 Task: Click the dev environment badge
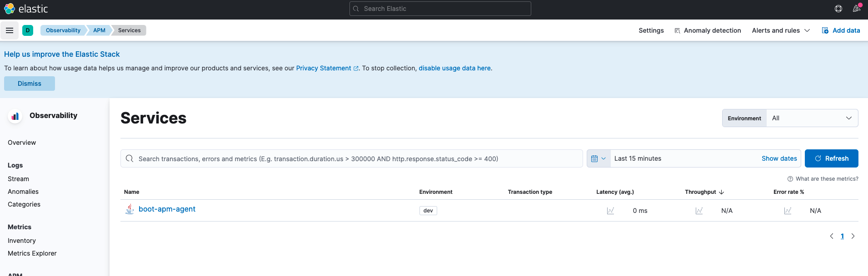pos(428,211)
